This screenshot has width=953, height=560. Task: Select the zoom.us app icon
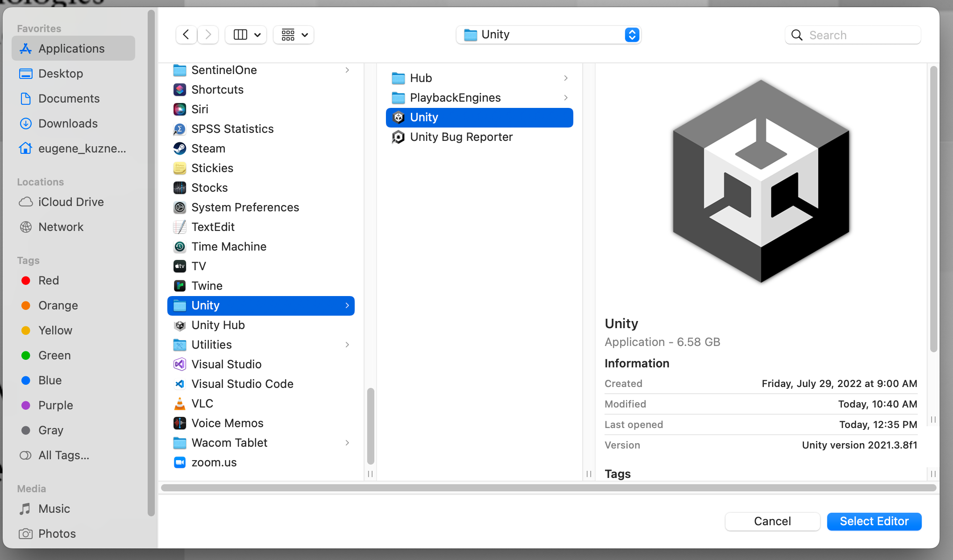click(x=180, y=462)
